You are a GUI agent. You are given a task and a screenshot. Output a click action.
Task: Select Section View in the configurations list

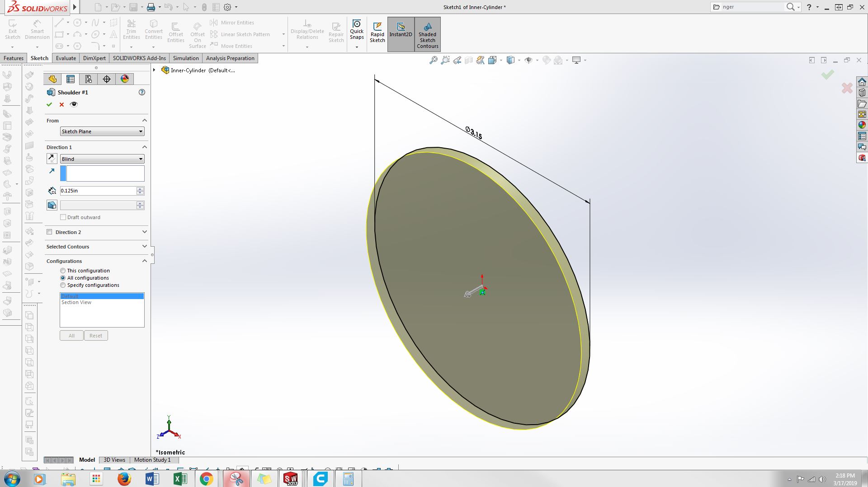point(76,302)
